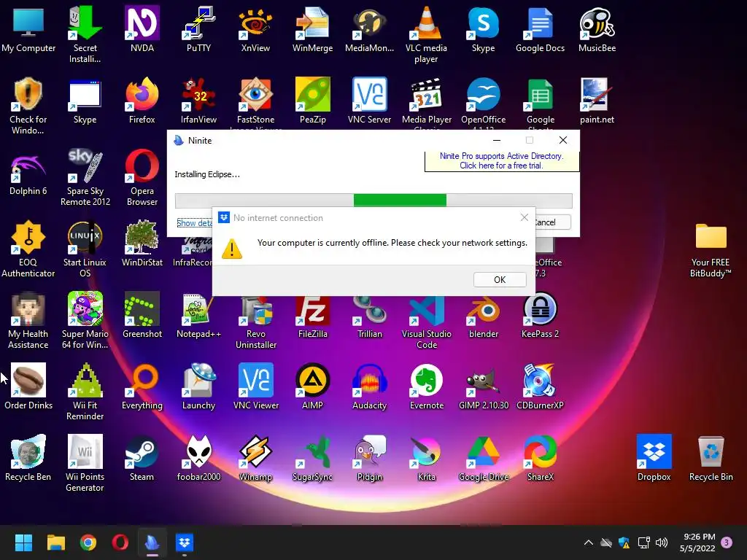Image resolution: width=747 pixels, height=560 pixels.
Task: Select the PuTTY desktop shortcut
Action: (198, 29)
